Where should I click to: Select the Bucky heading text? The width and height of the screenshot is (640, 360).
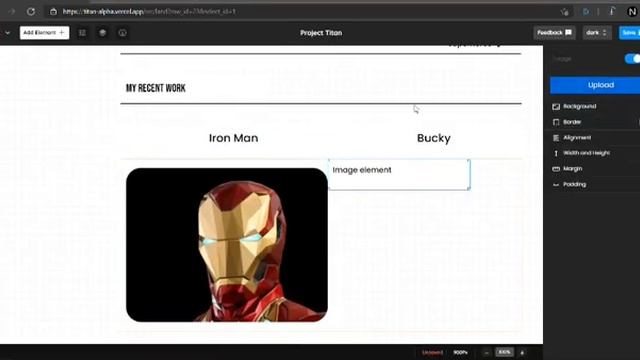[x=433, y=138]
